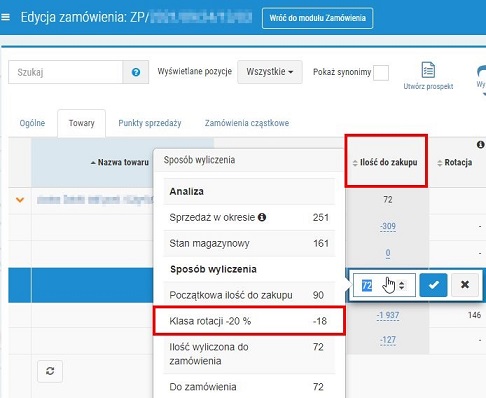
Task: Sort by the Nazwa towaru column
Action: click(x=120, y=162)
